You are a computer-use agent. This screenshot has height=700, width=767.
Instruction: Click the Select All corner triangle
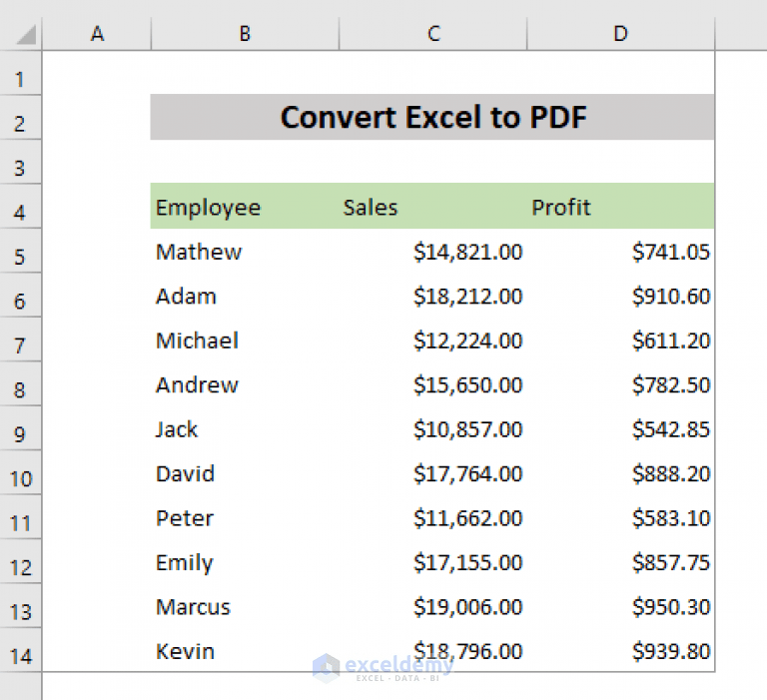pyautogui.click(x=24, y=34)
